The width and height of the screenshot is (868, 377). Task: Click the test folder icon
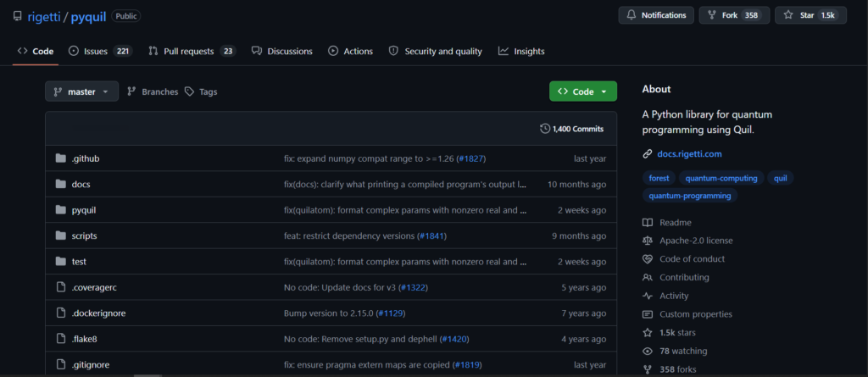click(x=61, y=262)
